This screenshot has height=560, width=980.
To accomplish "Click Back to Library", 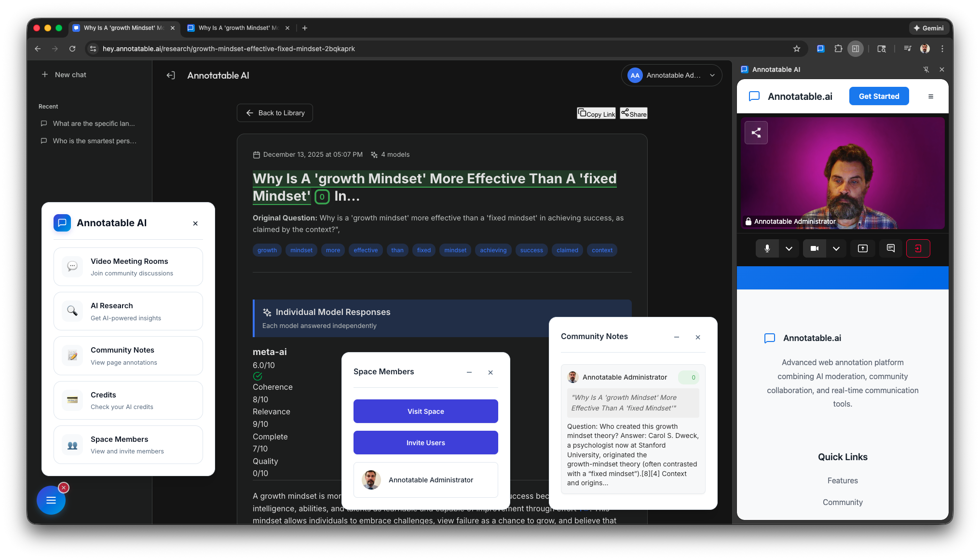I will pyautogui.click(x=274, y=113).
